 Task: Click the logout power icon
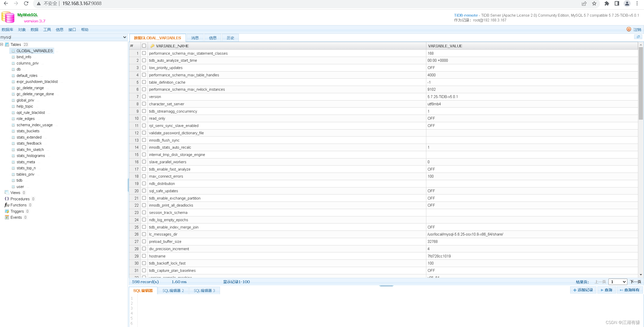pyautogui.click(x=629, y=29)
